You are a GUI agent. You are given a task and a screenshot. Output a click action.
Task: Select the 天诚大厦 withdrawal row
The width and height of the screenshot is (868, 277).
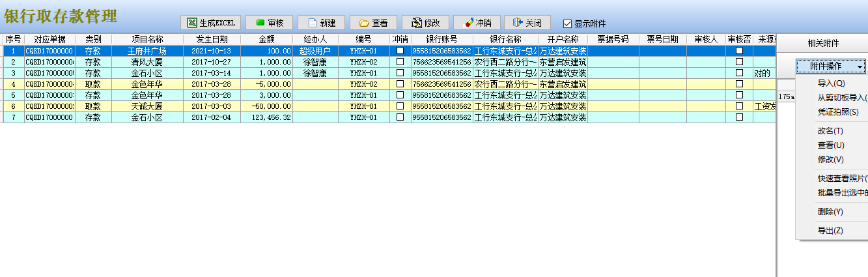coord(147,106)
